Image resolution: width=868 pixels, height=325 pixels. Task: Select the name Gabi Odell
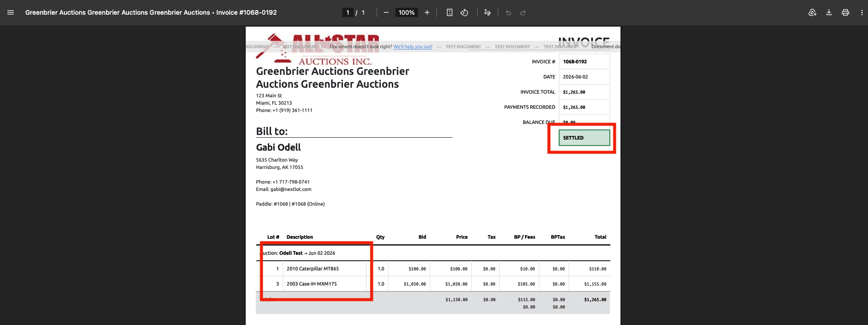(278, 147)
